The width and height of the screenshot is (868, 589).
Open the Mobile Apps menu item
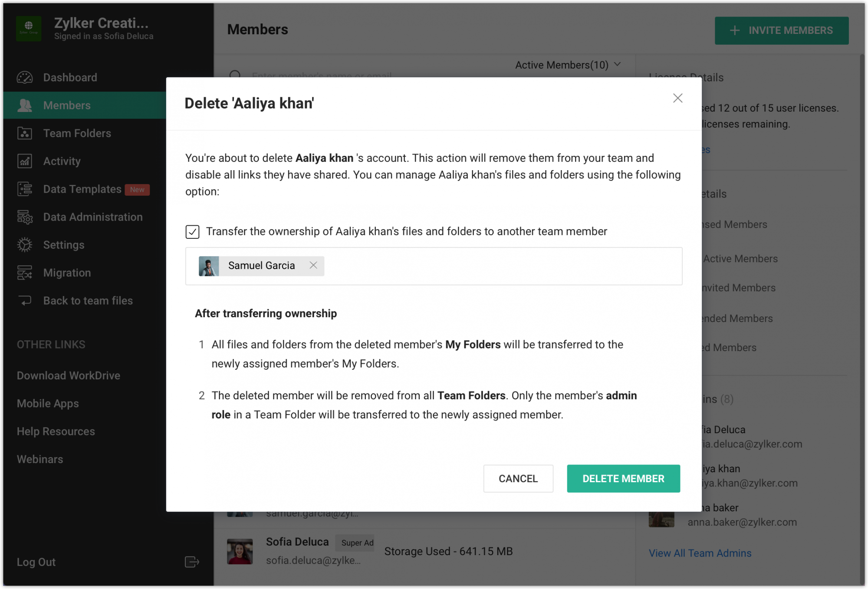[48, 403]
